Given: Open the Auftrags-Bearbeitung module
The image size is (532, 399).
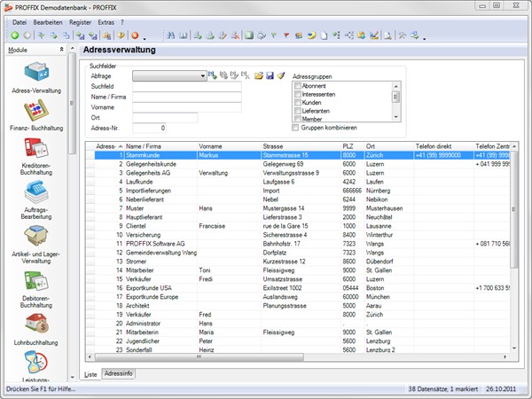Looking at the screenshot, I should 36,201.
